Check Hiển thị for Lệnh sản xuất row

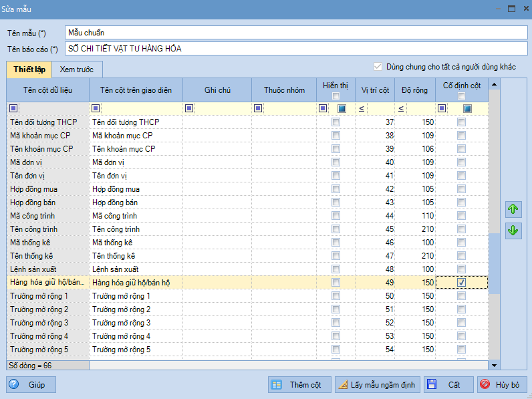(336, 269)
